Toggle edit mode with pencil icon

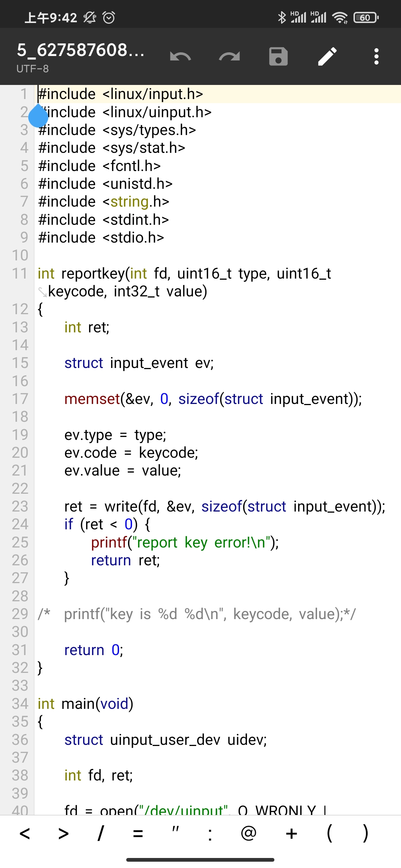tap(327, 57)
